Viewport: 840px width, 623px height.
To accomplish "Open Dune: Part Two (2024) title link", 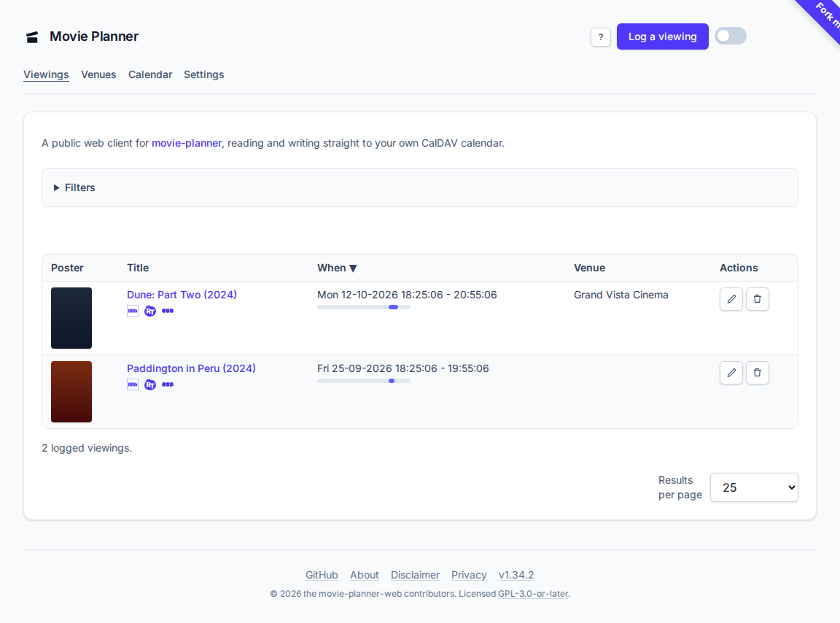I will coord(182,295).
